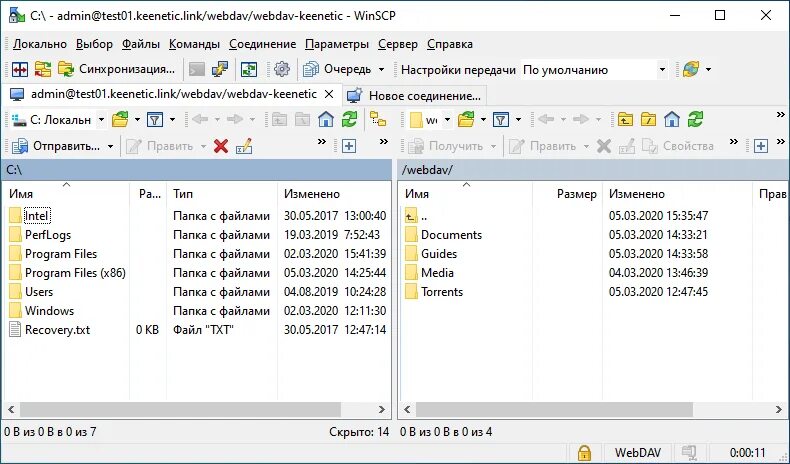Screen dimensions: 790x464
Task: Select the remote Torrents folder
Action: click(x=442, y=292)
